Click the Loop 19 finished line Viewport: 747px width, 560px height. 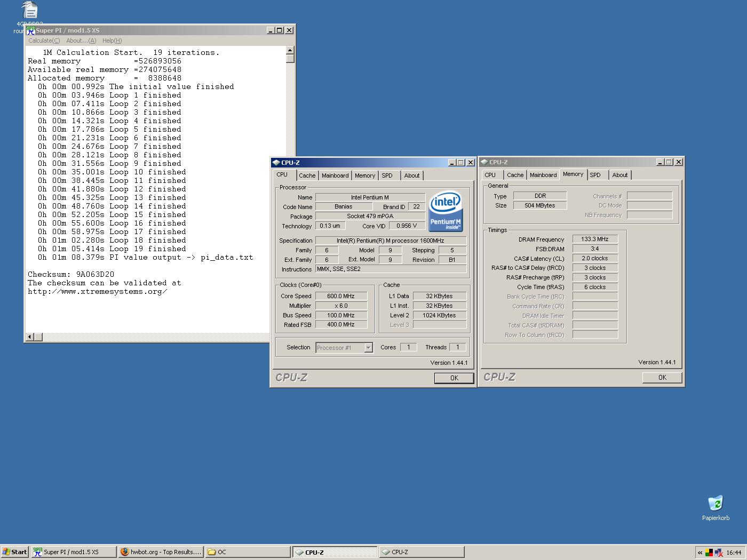112,249
